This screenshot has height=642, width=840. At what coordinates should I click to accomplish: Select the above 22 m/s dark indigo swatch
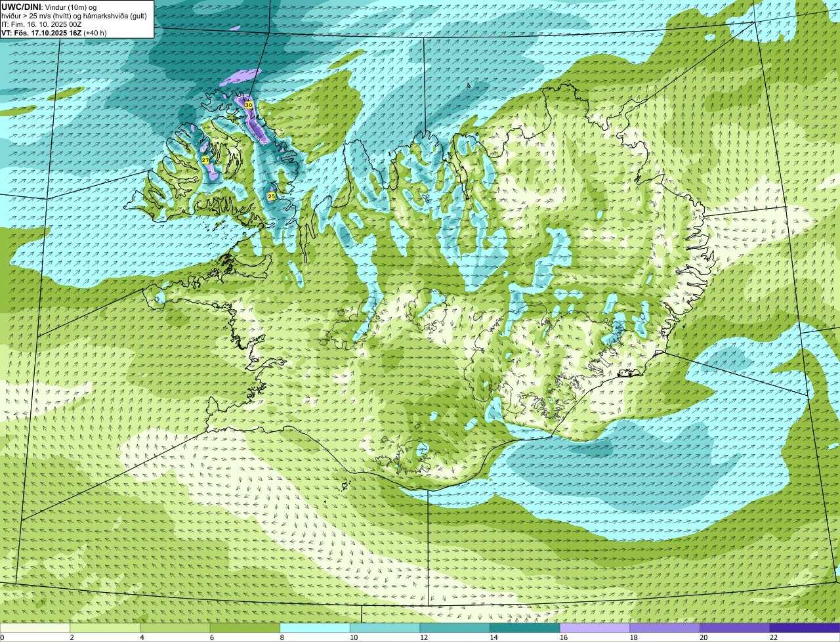click(805, 628)
